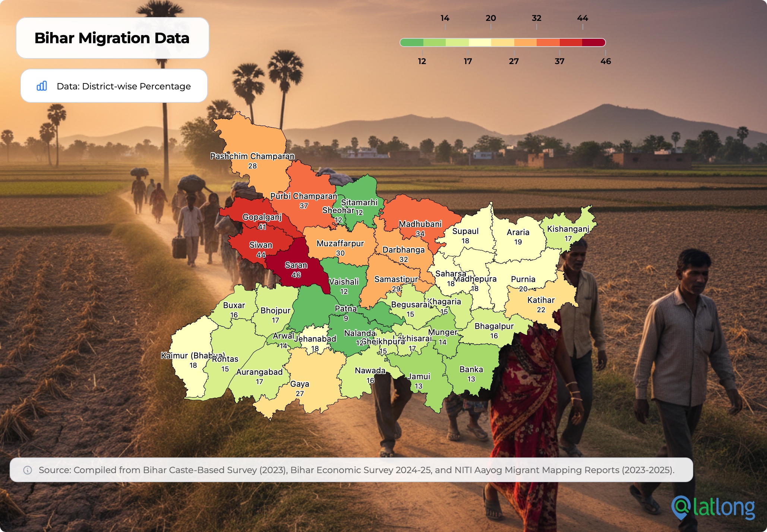Click the Bhojpur district label
This screenshot has width=767, height=532.
click(x=275, y=310)
